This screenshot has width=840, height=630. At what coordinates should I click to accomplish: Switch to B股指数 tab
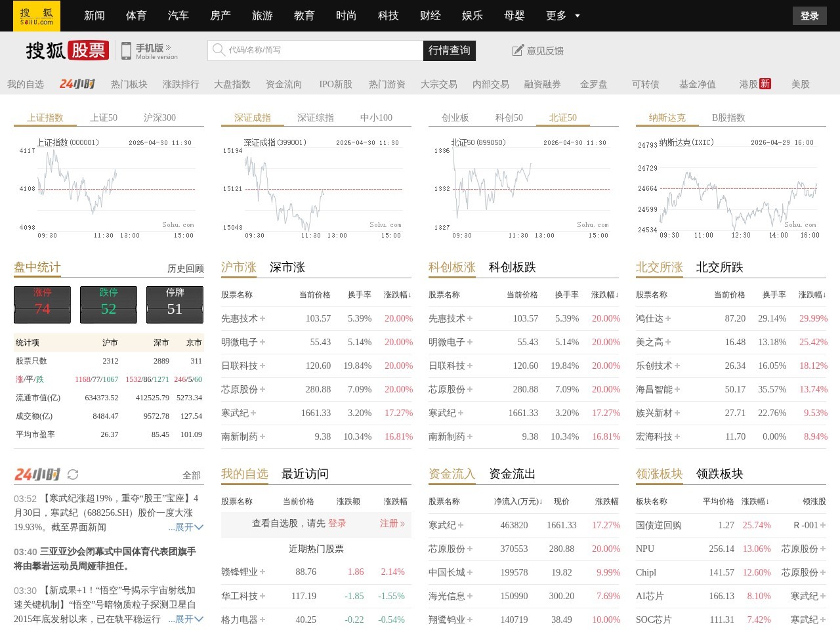click(x=728, y=117)
